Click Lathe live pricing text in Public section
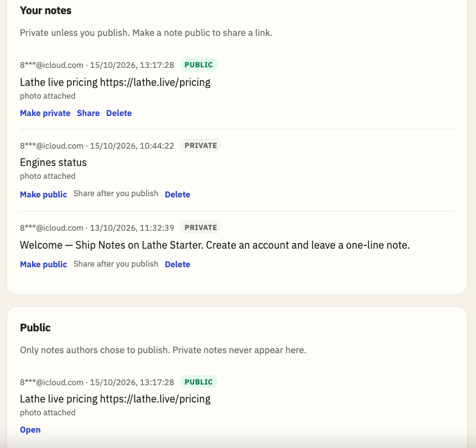 (x=115, y=399)
